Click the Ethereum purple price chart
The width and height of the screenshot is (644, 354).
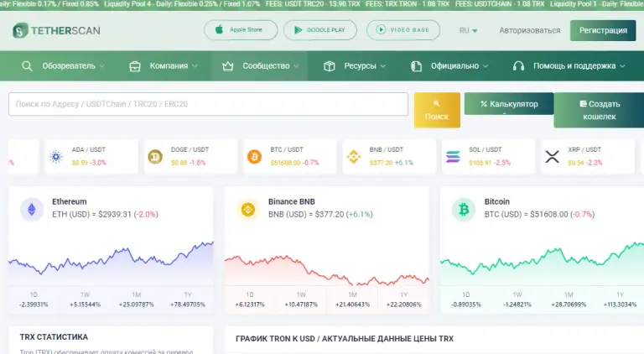click(x=111, y=262)
